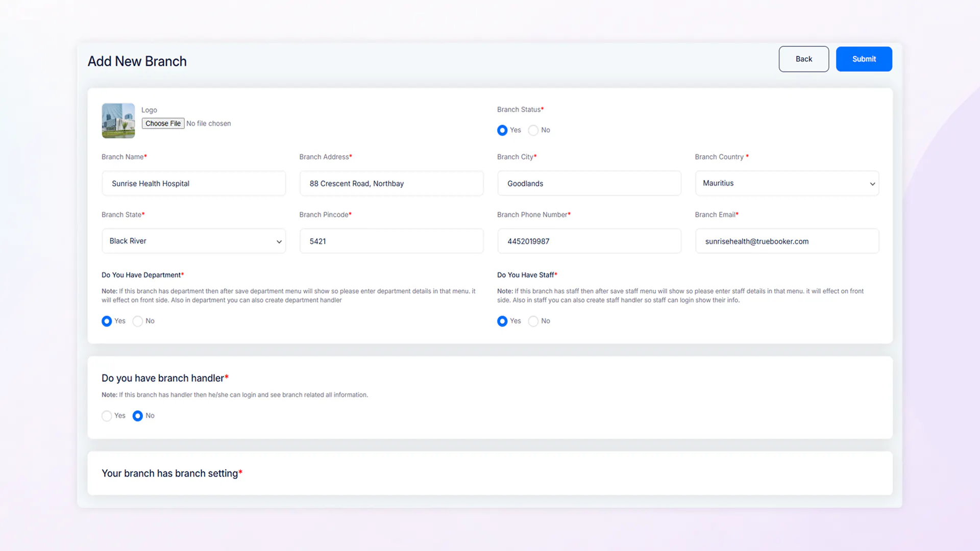
Task: Click the 'Branch Phone Number' label
Action: pos(534,215)
